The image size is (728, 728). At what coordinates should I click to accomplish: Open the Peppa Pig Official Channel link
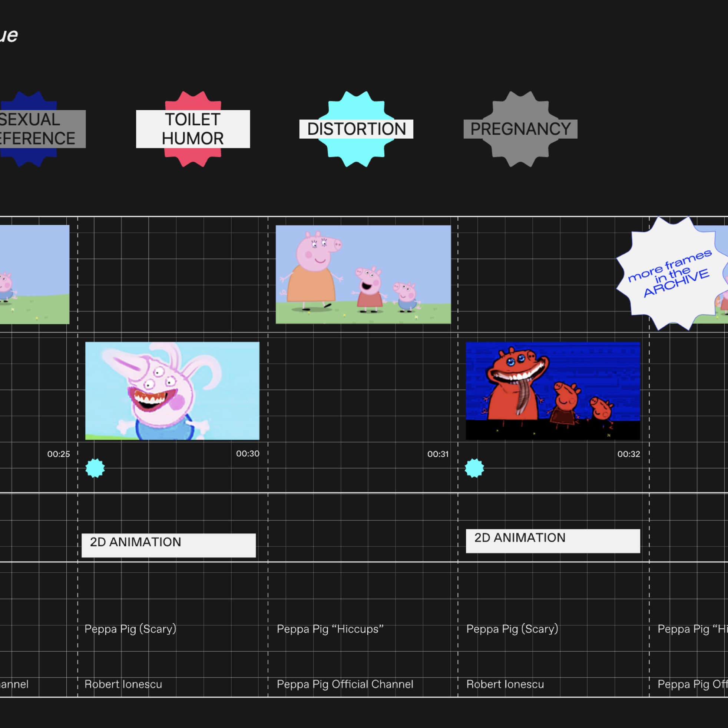345,684
